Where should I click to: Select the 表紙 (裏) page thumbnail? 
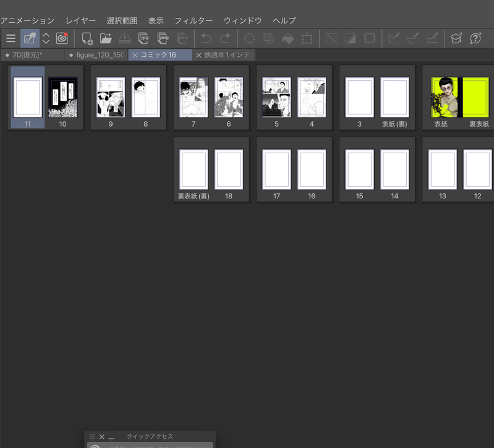(394, 97)
